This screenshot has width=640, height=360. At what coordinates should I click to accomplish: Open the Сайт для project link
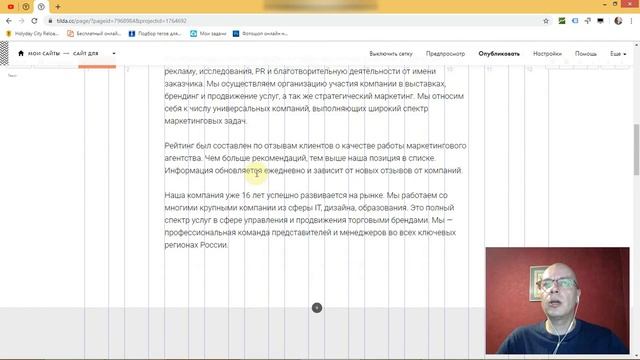click(86, 53)
